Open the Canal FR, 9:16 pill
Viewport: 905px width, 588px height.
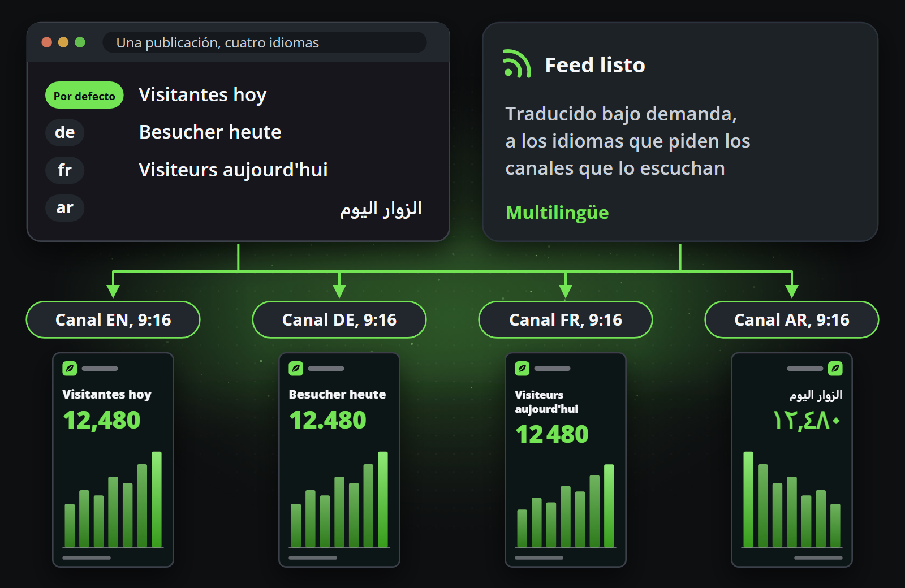(x=566, y=320)
